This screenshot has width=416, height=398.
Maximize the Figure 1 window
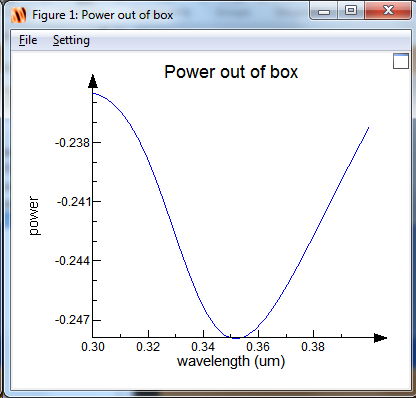coord(351,11)
